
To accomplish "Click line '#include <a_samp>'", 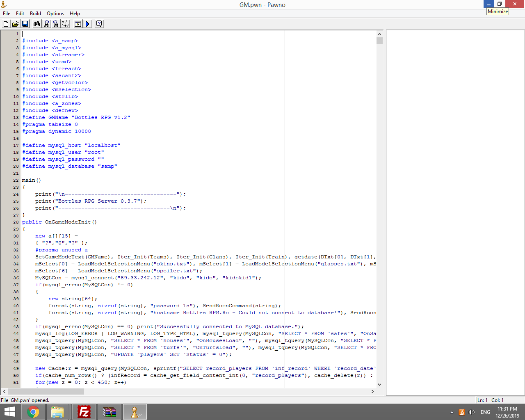I will [x=50, y=41].
